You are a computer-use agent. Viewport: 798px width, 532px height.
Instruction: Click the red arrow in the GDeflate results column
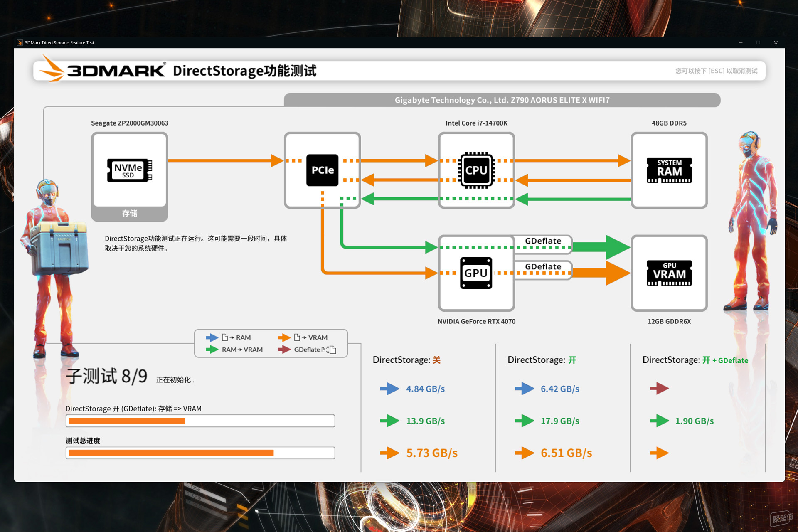click(659, 389)
